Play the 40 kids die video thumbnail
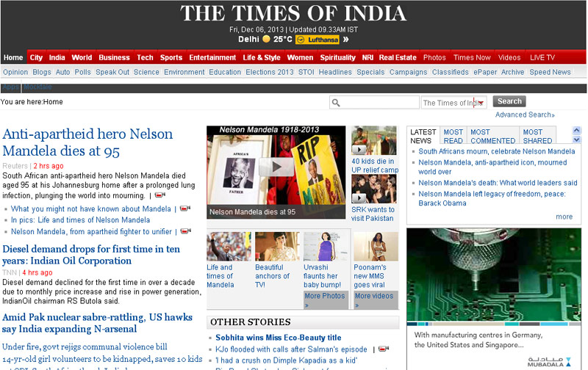 click(359, 150)
